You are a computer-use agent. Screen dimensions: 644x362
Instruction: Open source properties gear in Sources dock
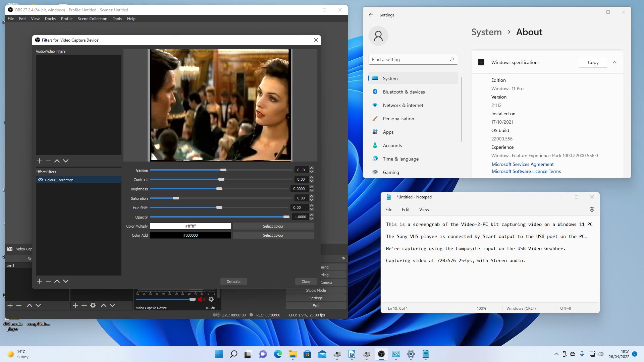[x=93, y=305]
